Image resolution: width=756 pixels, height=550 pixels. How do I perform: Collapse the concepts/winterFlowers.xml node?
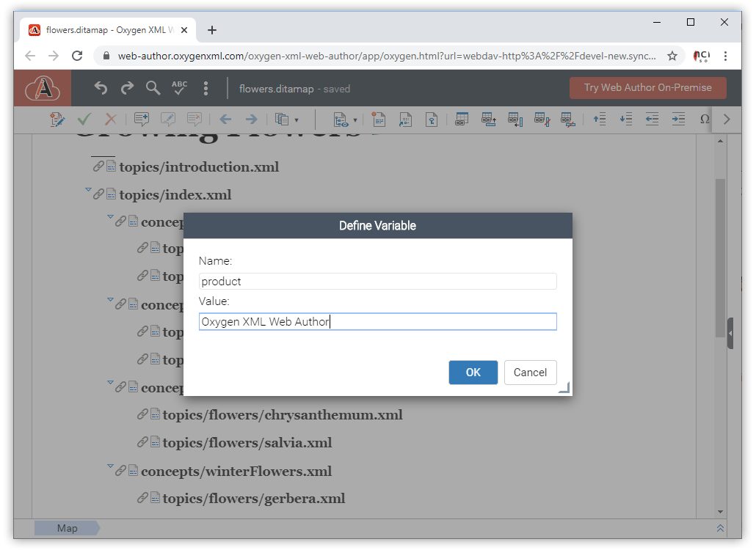(x=110, y=466)
